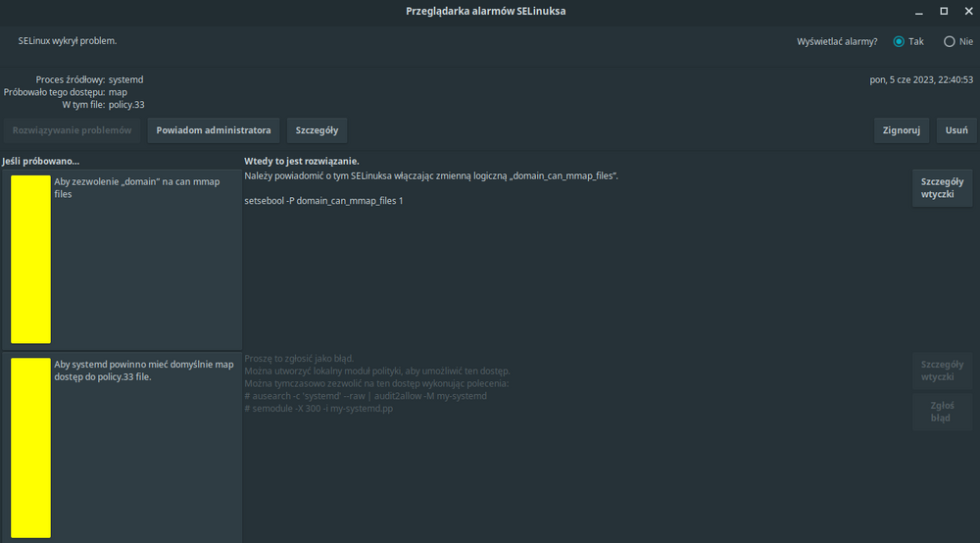Minimize the SELinux alert browser window
Viewport: 980px width, 543px height.
tap(918, 11)
